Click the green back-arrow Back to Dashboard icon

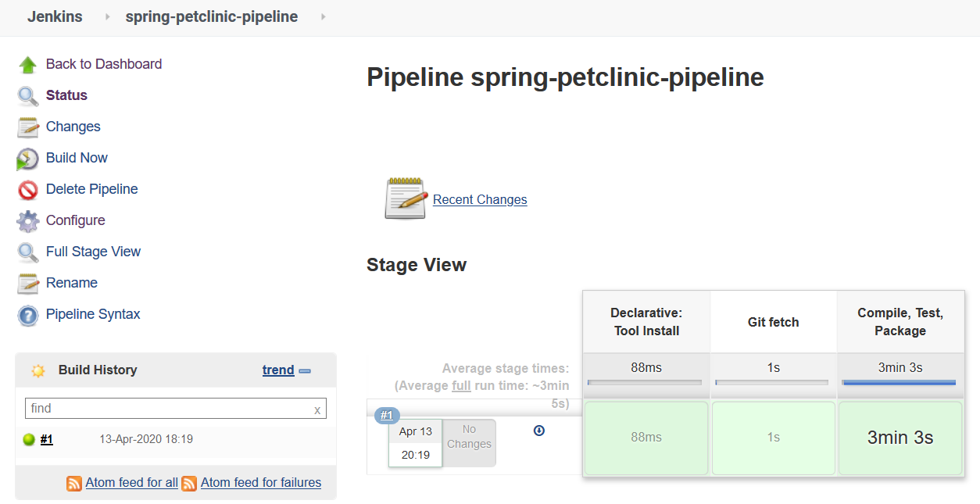pyautogui.click(x=26, y=64)
